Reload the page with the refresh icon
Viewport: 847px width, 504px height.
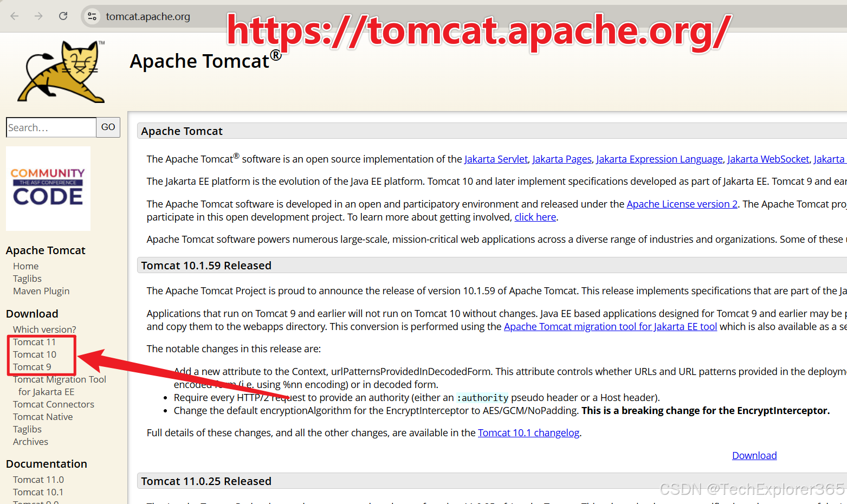pyautogui.click(x=63, y=16)
